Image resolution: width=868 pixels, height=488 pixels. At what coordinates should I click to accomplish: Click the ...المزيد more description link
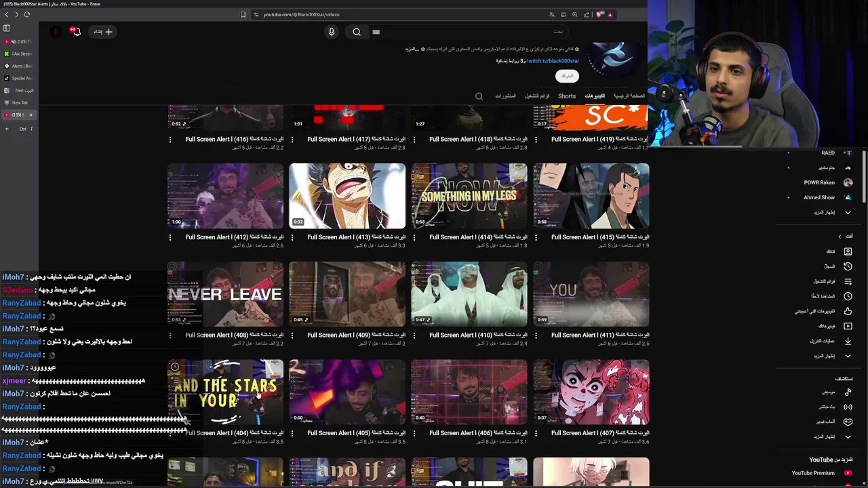coord(413,49)
